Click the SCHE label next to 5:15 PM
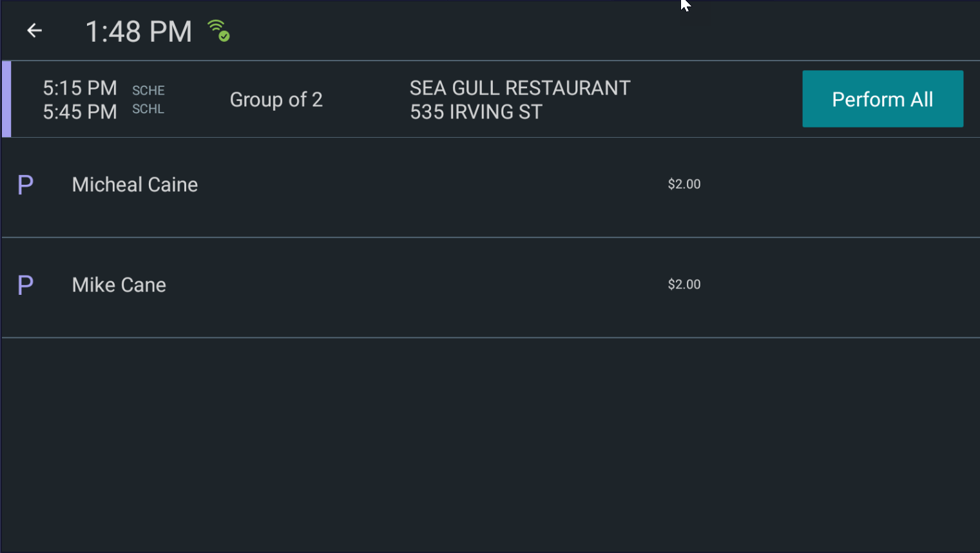980x553 pixels. point(148,90)
